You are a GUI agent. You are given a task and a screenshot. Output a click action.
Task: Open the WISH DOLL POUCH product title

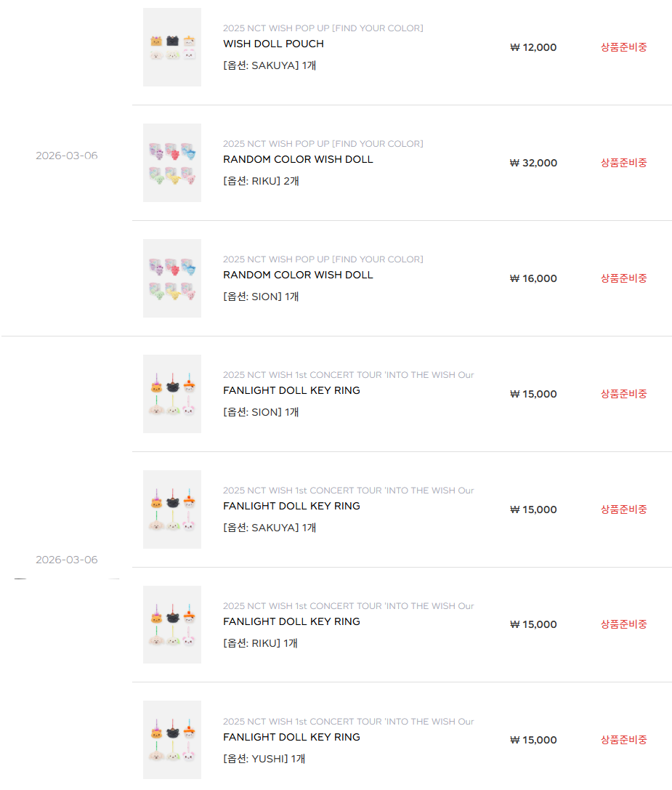pos(273,44)
